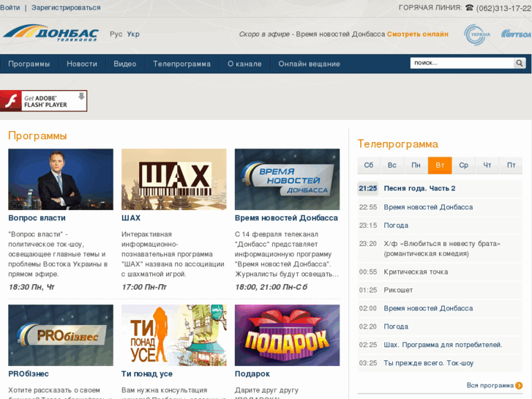Click the Подарок title link
Image resolution: width=532 pixels, height=399 pixels.
pyautogui.click(x=252, y=374)
